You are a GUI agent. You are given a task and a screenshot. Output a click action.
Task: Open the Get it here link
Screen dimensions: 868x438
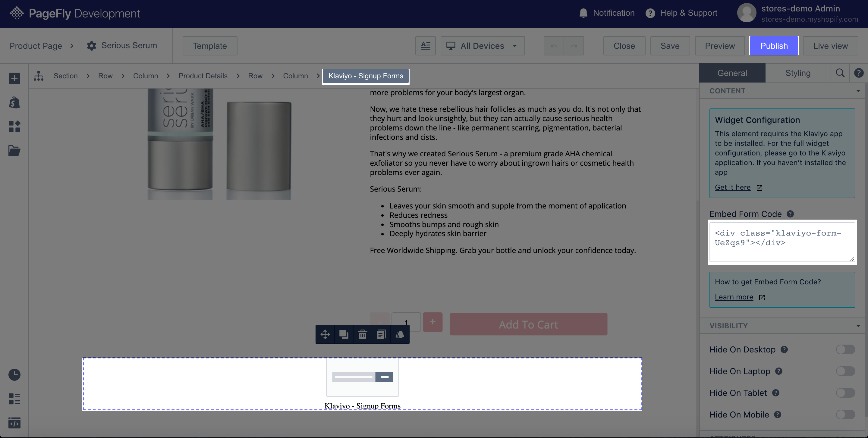tap(733, 187)
